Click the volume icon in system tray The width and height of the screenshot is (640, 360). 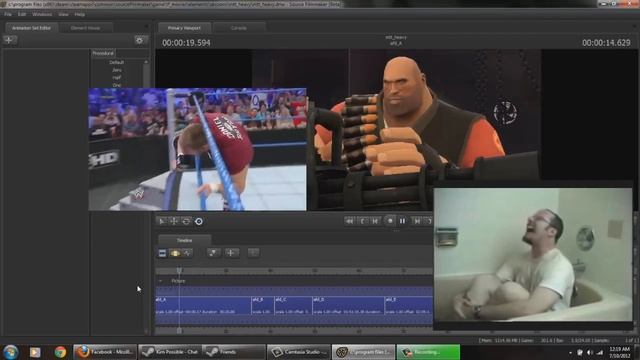(590, 352)
